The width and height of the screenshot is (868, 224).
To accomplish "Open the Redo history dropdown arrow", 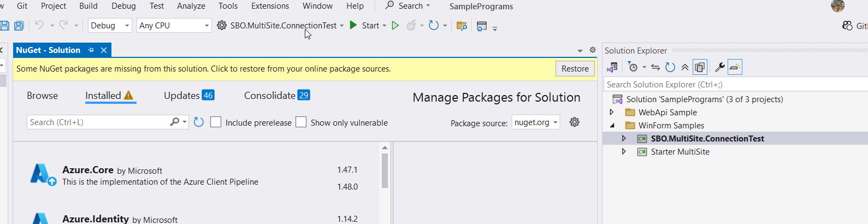I will tap(76, 26).
